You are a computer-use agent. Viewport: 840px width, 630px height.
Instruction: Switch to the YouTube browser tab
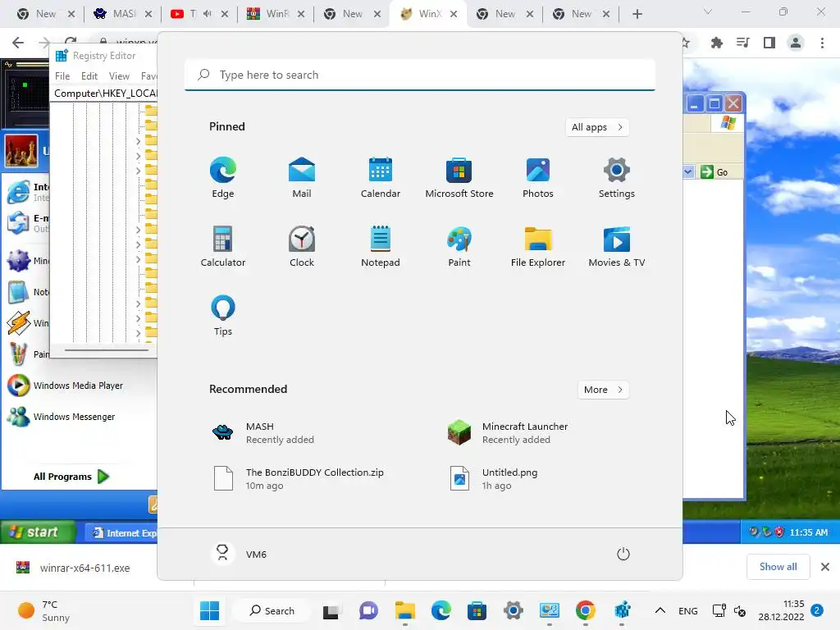[199, 14]
